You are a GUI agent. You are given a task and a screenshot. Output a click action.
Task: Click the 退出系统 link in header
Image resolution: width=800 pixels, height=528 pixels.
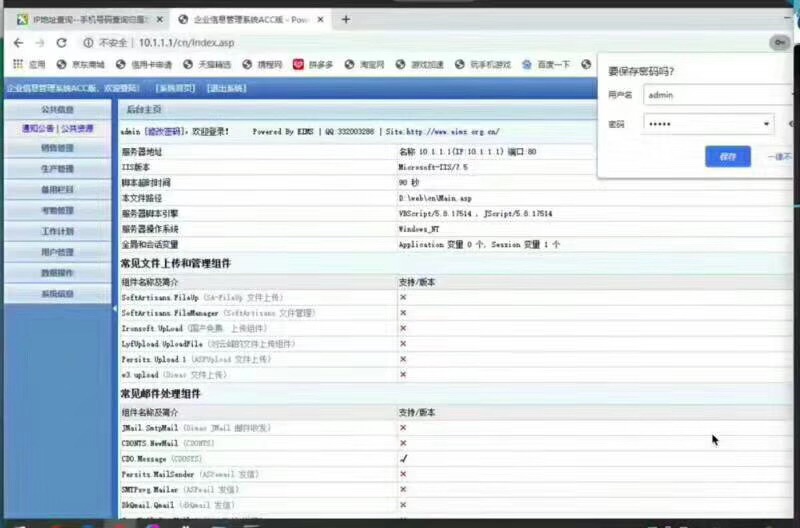227,88
